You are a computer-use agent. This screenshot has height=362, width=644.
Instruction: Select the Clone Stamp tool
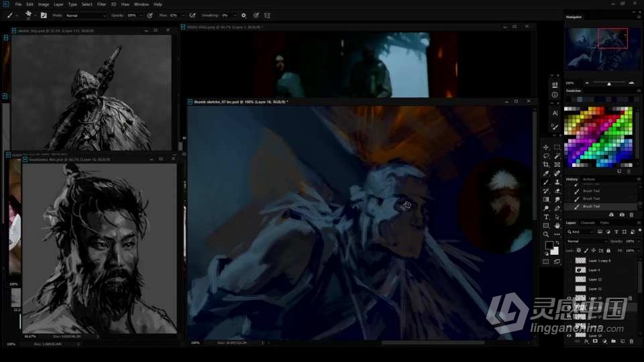[x=557, y=182]
